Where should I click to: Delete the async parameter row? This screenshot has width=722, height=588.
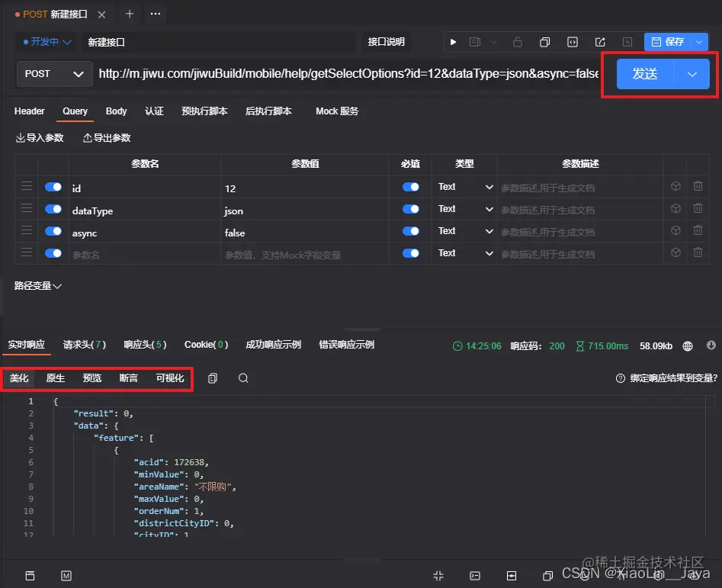pyautogui.click(x=698, y=230)
